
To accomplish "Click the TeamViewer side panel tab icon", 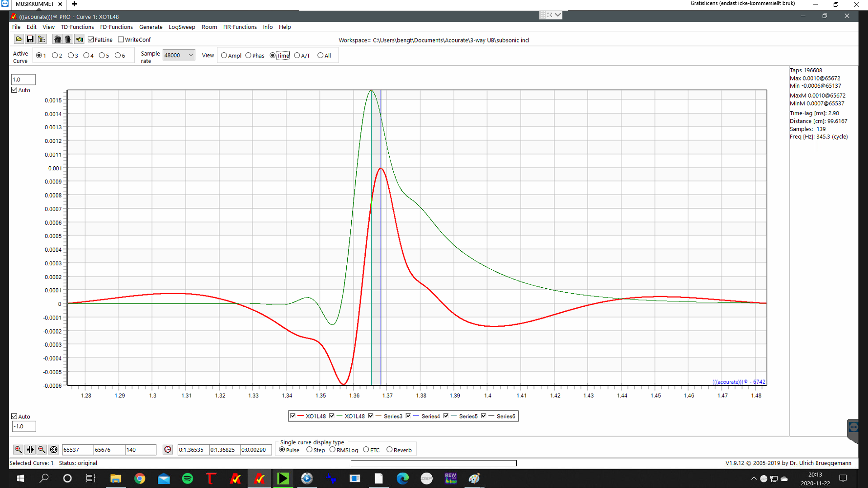I will click(x=853, y=427).
